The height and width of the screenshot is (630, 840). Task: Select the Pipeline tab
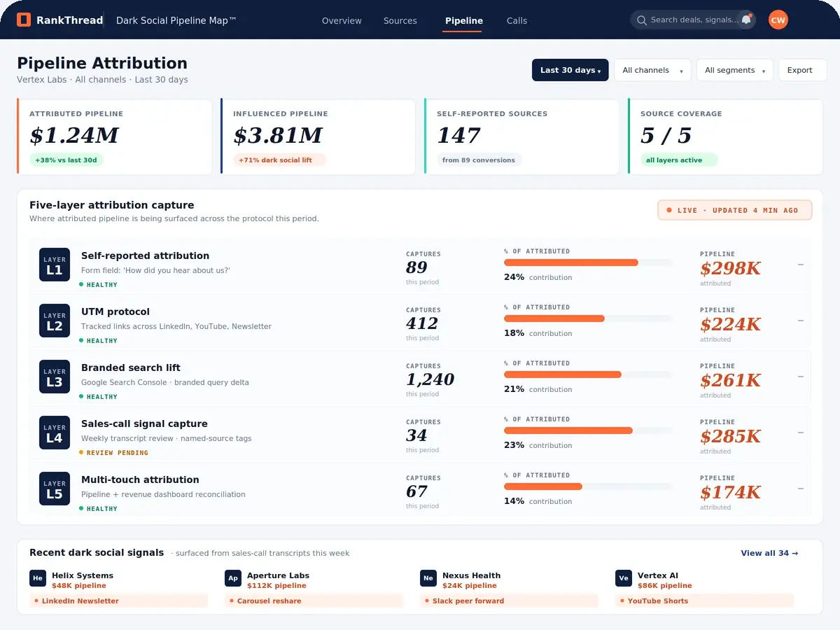tap(464, 20)
